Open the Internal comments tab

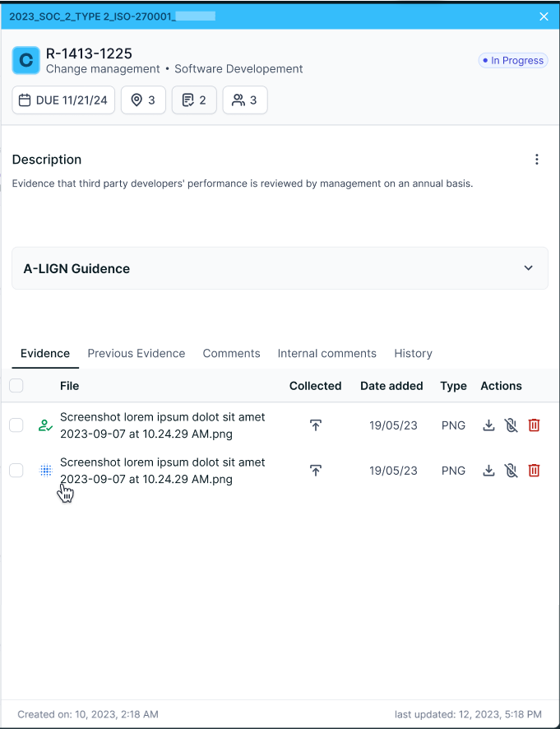pyautogui.click(x=326, y=353)
